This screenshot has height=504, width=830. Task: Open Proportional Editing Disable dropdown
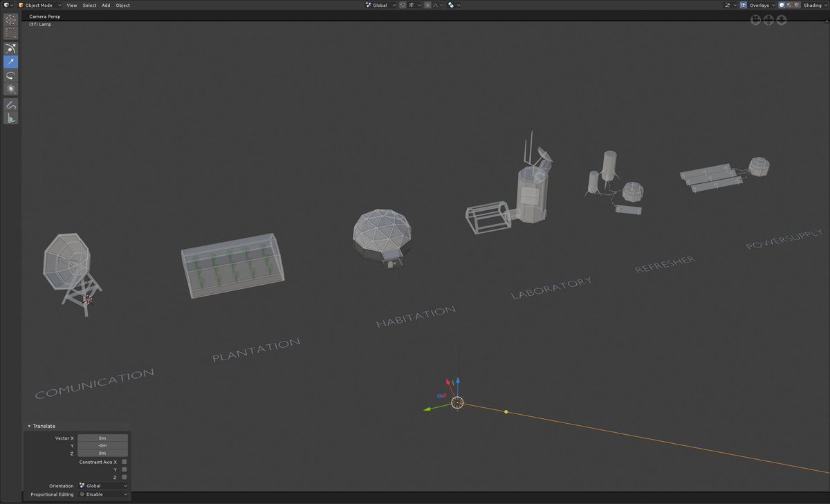pos(103,494)
